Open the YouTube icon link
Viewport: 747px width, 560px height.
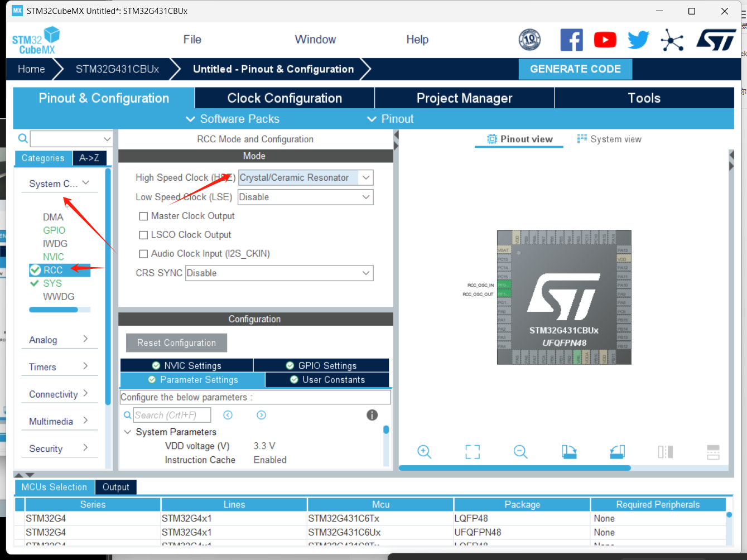(605, 40)
